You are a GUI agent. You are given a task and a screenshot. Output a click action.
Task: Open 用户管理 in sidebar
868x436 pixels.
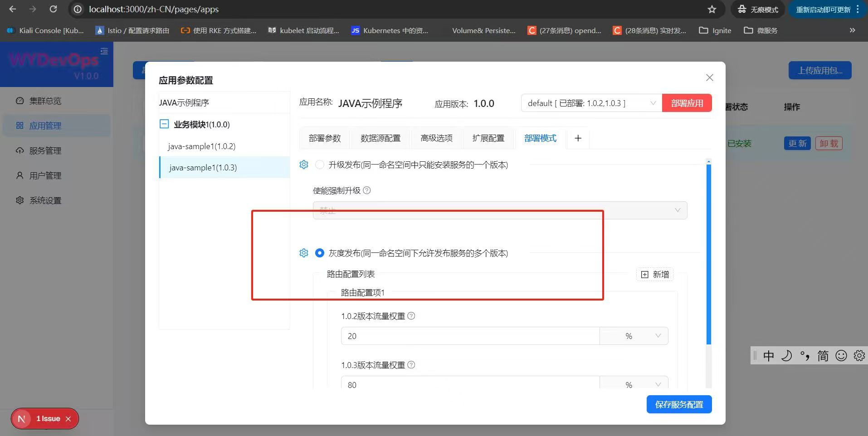point(57,175)
